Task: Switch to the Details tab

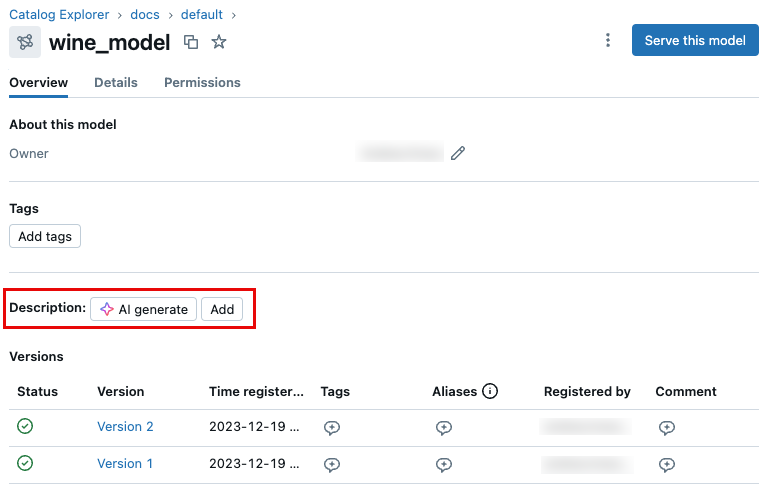Action: 116,83
